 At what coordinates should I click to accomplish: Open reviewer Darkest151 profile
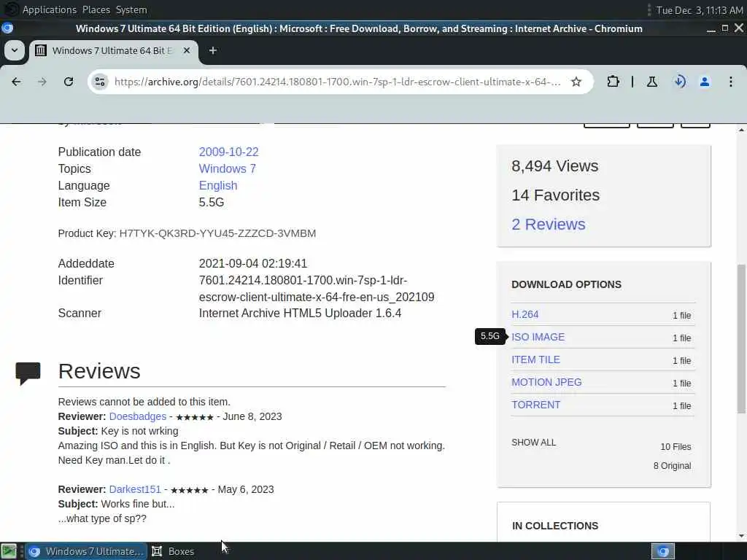click(x=135, y=489)
